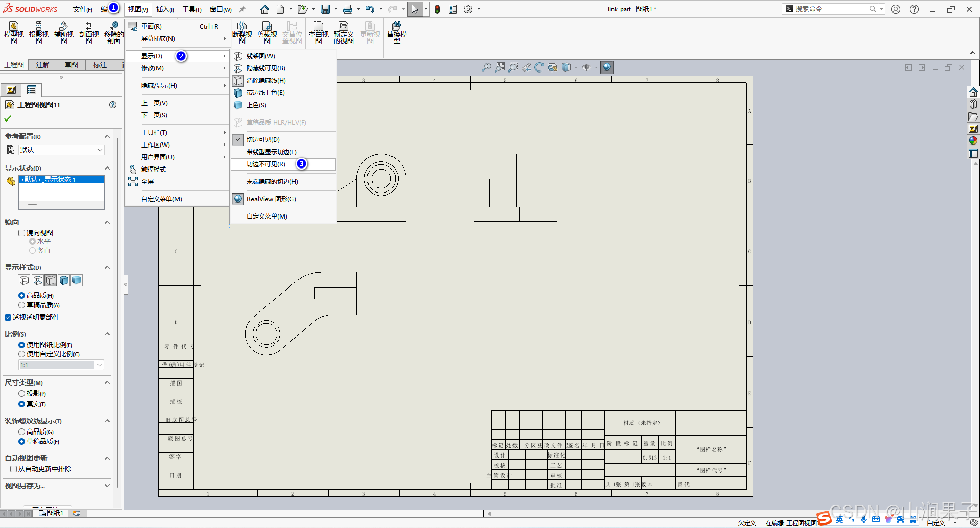The image size is (980, 528).
Task: Switch to the 草图 ribbon tab
Action: click(x=71, y=65)
